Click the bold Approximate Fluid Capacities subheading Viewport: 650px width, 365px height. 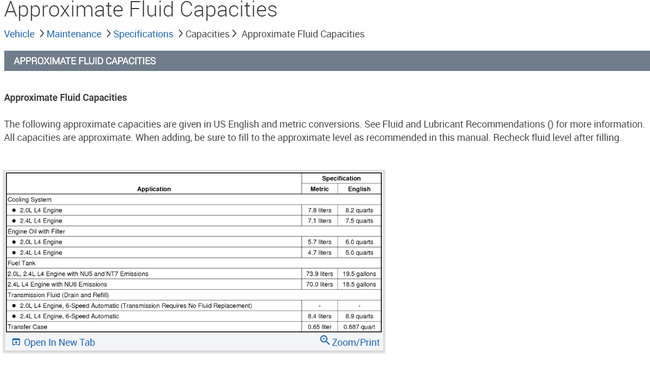point(65,98)
